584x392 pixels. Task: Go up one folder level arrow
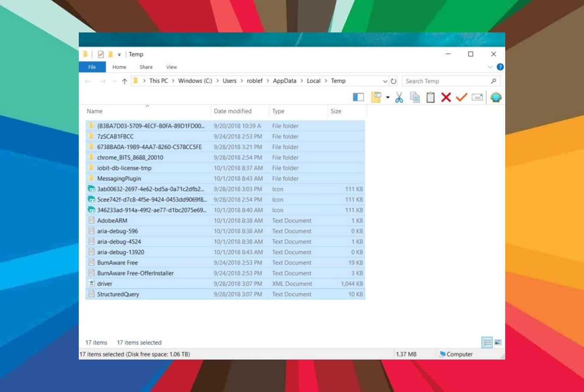124,81
